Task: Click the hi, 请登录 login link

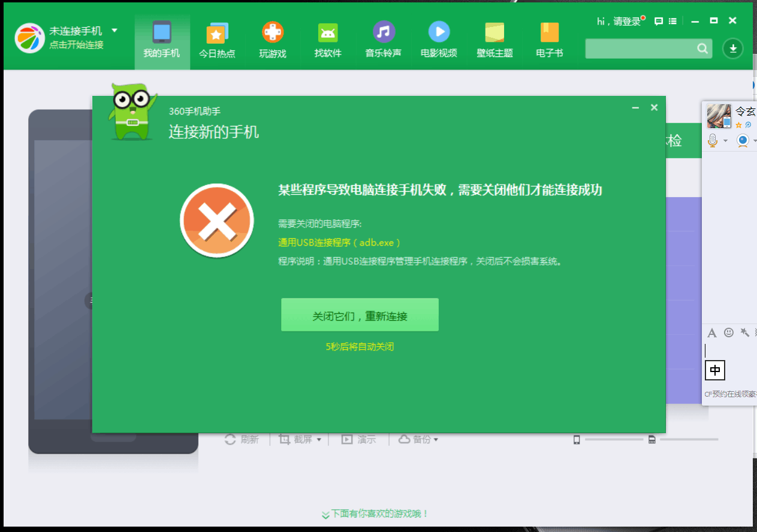Action: pyautogui.click(x=619, y=22)
